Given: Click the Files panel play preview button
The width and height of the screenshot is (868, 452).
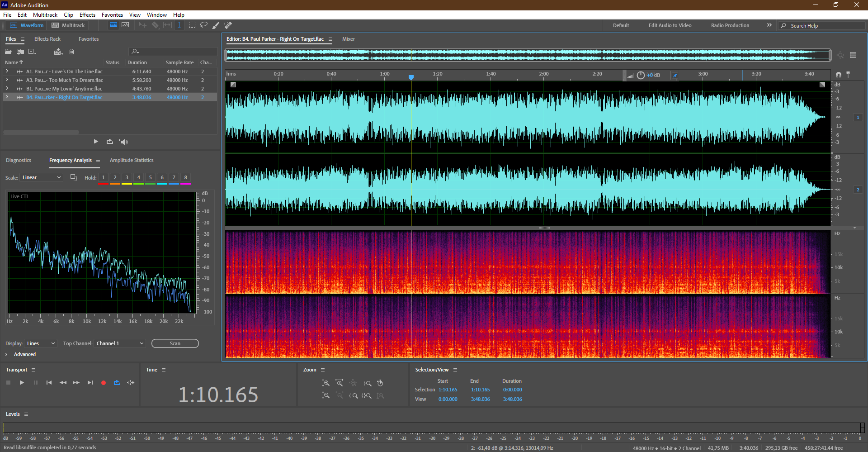Looking at the screenshot, I should point(96,142).
